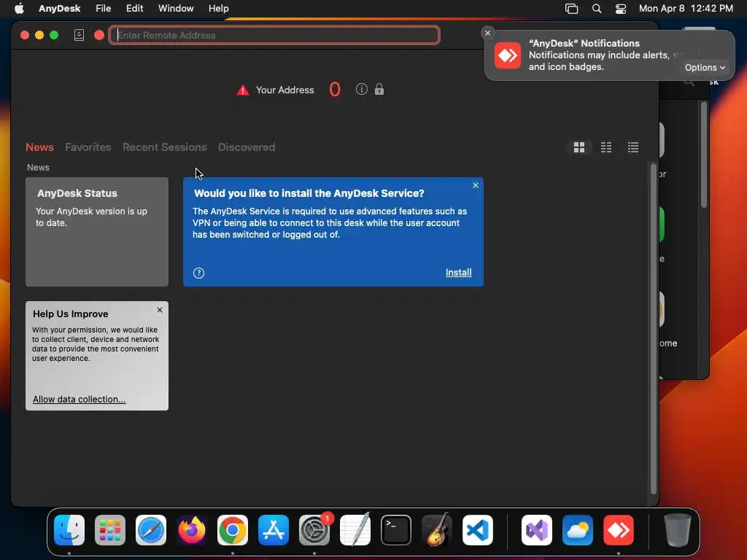Open help question mark in service banner

tap(198, 273)
